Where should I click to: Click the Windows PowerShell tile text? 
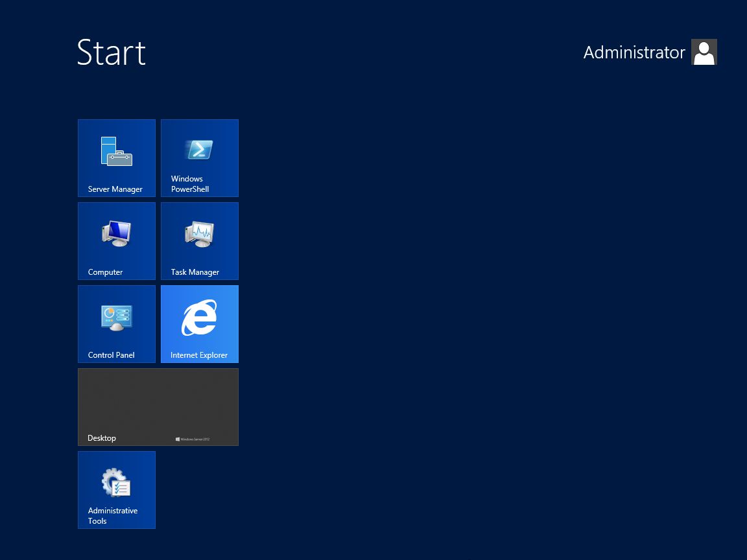tap(190, 184)
